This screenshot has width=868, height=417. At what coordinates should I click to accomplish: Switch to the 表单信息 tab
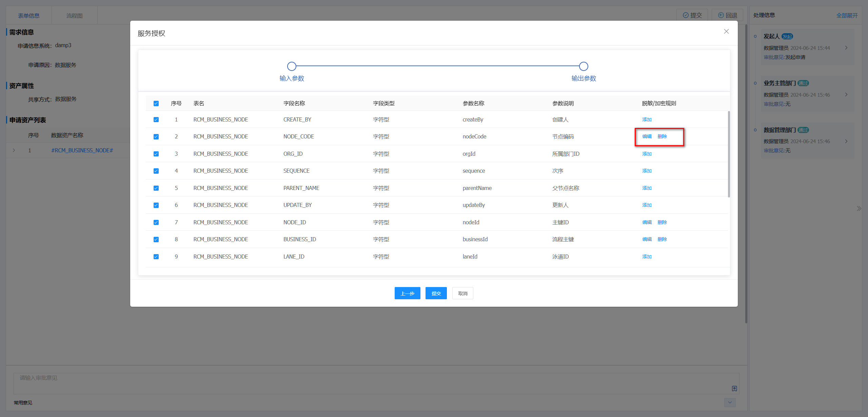tap(29, 16)
